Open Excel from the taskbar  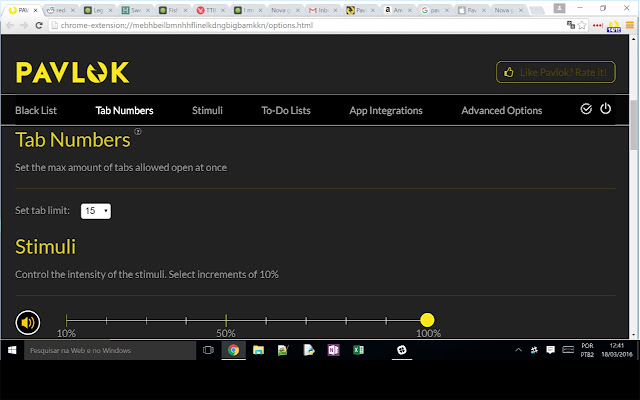pyautogui.click(x=358, y=350)
